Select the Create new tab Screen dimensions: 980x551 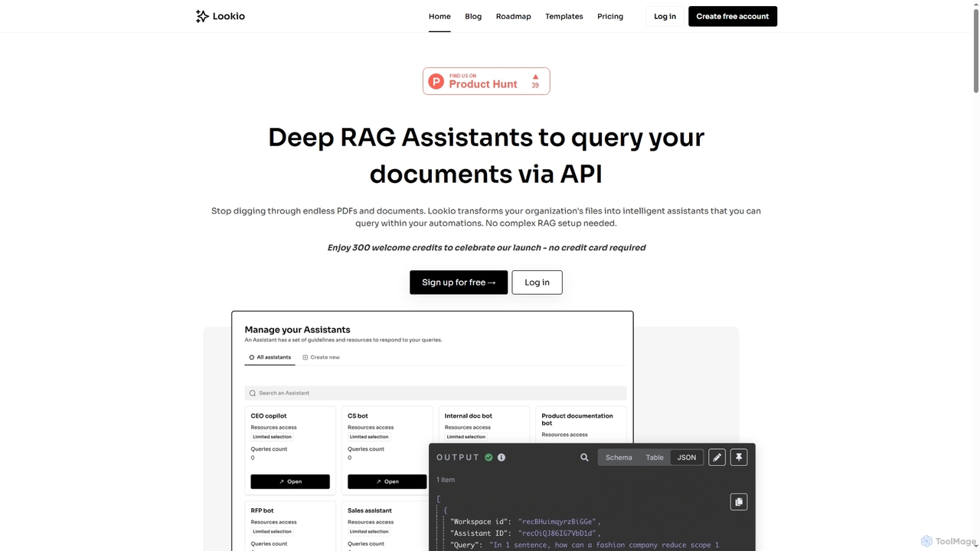coord(322,357)
